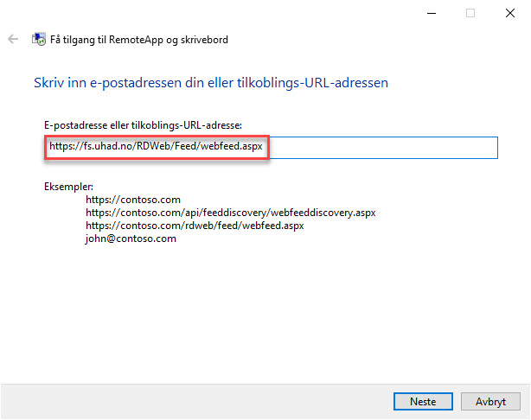531x420 pixels.
Task: Click the 'E-postadresse eller tilkoblings-URL-adresse' field label
Action: [x=143, y=125]
